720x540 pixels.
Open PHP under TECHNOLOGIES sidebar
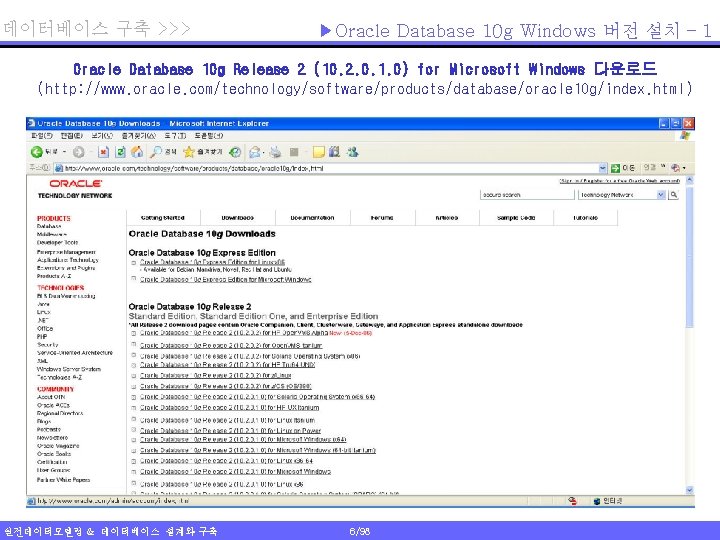coord(42,337)
